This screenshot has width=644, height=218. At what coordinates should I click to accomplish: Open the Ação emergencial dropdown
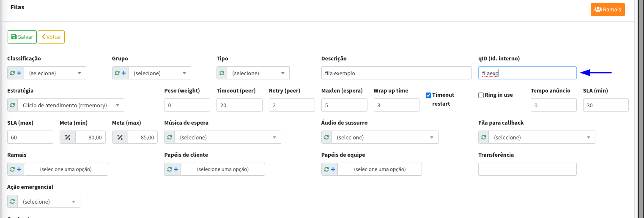point(49,202)
